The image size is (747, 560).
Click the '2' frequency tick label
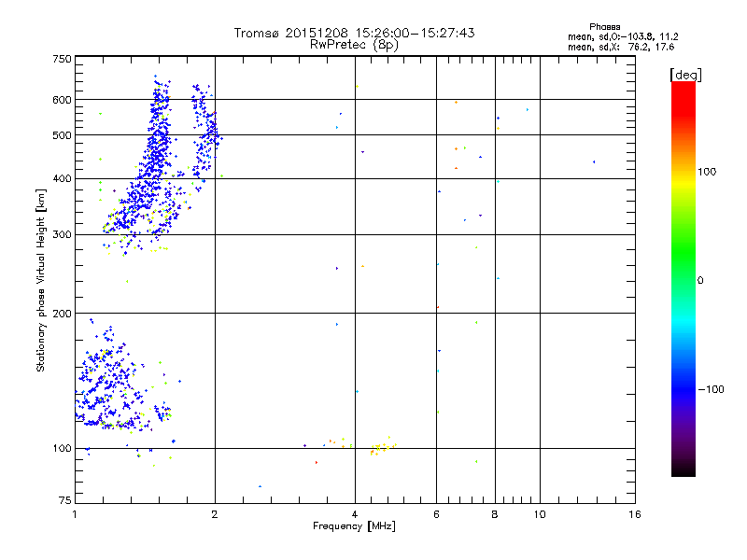pos(215,514)
